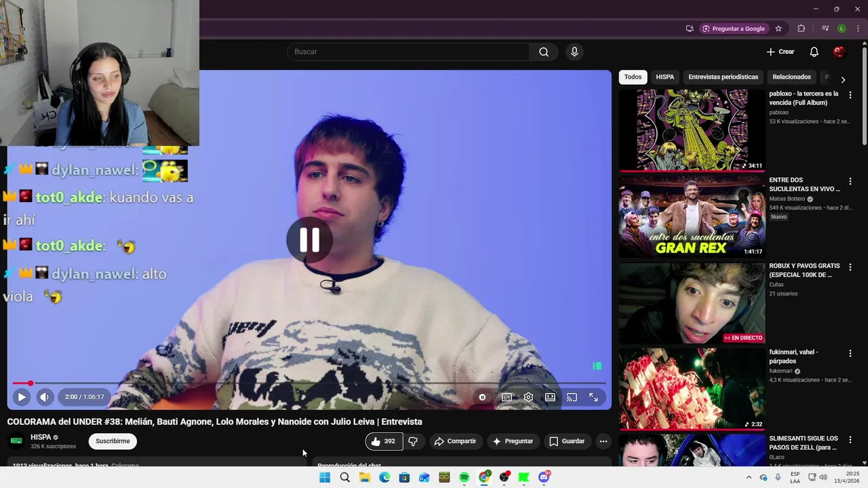Open the fukinmari párpados video thumbnail
This screenshot has width=868, height=488.
(x=692, y=389)
